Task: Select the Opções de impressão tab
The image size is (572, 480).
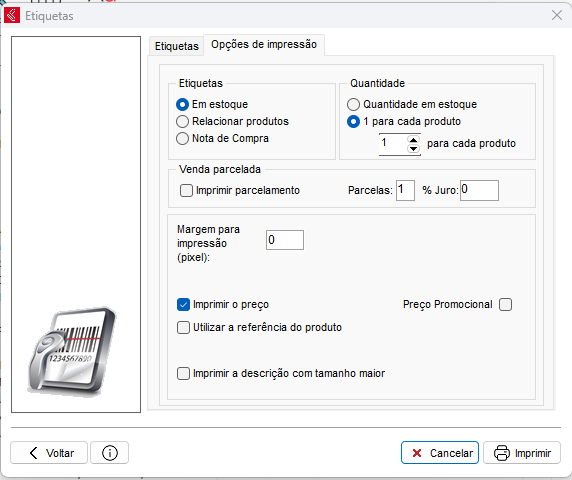Action: pos(264,44)
